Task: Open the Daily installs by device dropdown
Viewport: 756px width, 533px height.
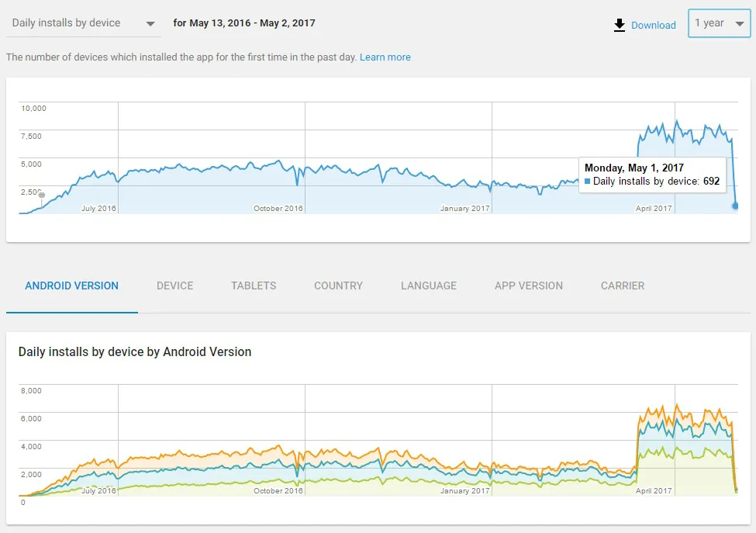Action: click(84, 23)
